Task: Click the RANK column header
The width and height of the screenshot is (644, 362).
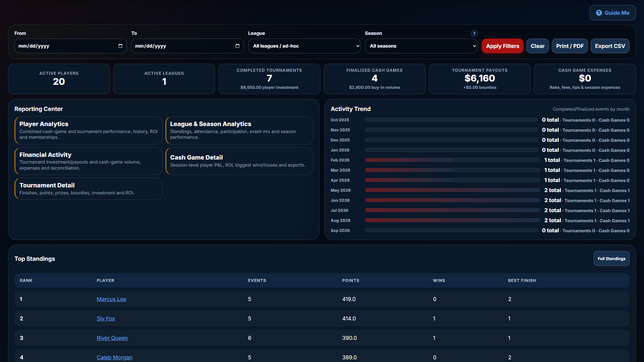Action: tap(26, 281)
